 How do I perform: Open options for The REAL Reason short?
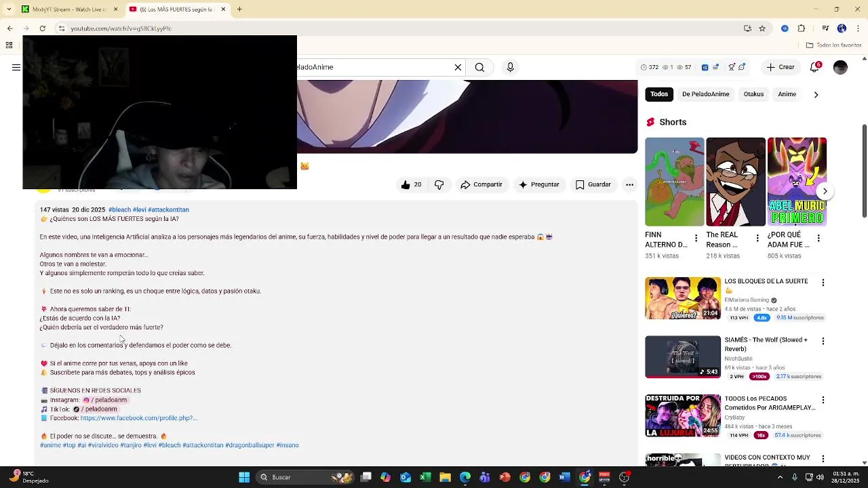pos(757,239)
